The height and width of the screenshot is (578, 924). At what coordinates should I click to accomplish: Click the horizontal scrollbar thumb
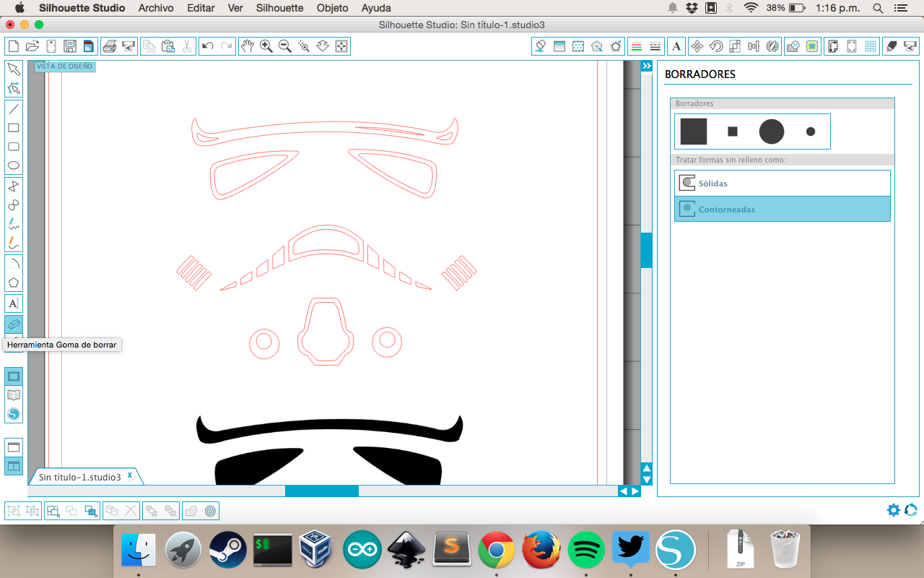point(322,491)
